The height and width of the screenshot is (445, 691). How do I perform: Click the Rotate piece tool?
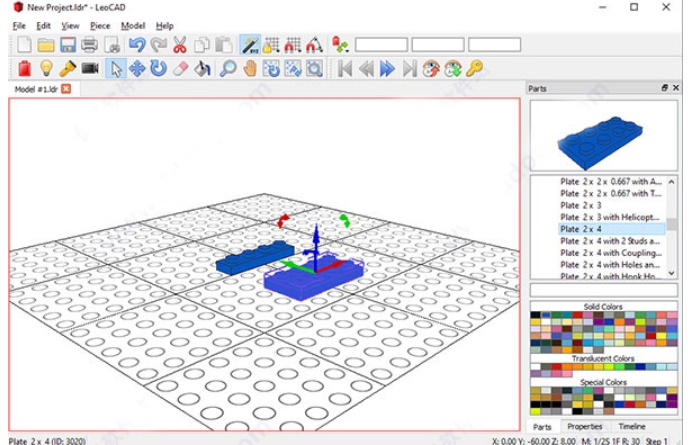tap(159, 68)
